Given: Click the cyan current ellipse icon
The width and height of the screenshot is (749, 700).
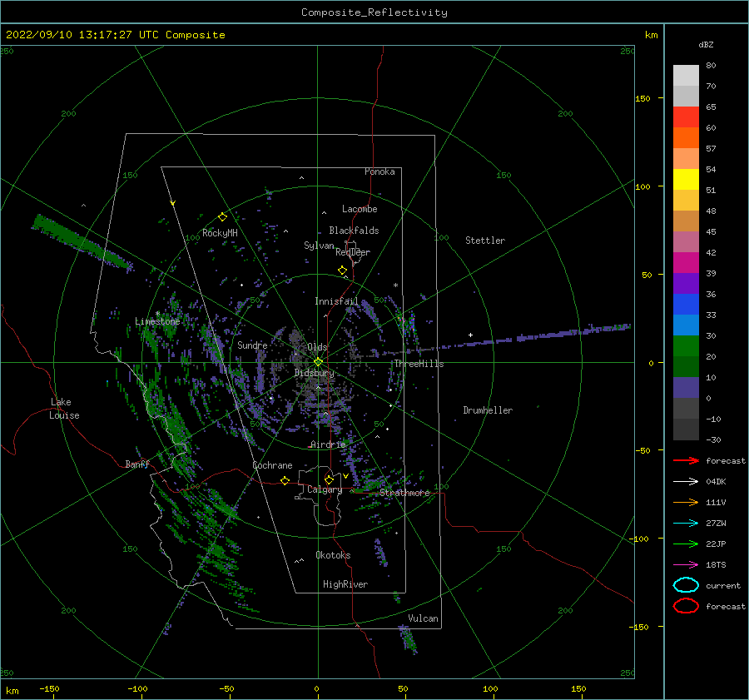Looking at the screenshot, I should [x=686, y=585].
